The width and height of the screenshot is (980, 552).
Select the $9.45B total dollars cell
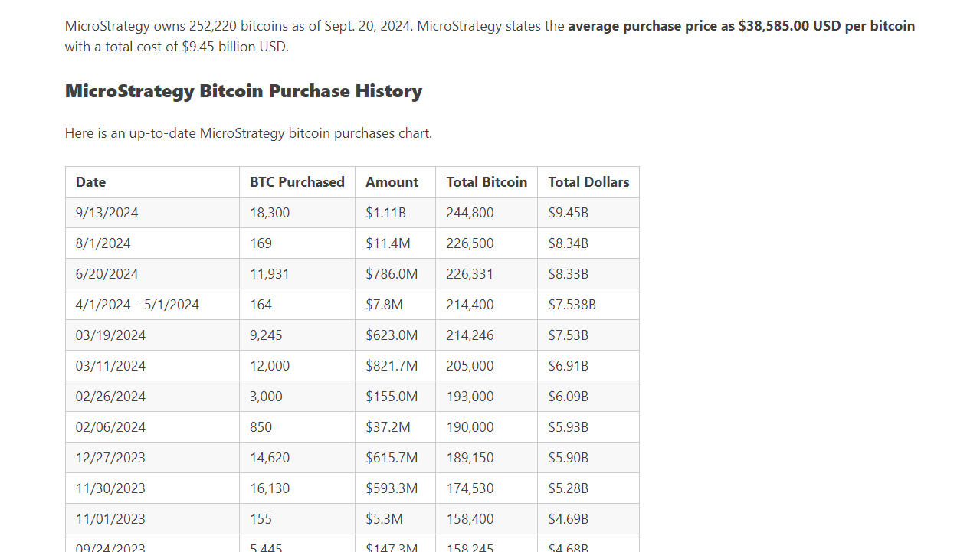pyautogui.click(x=588, y=213)
